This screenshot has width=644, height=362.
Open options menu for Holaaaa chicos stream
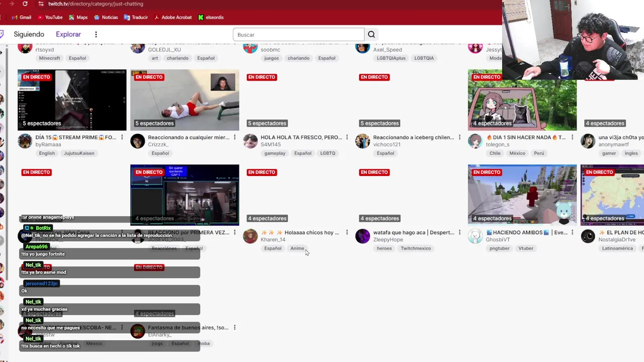point(347,232)
